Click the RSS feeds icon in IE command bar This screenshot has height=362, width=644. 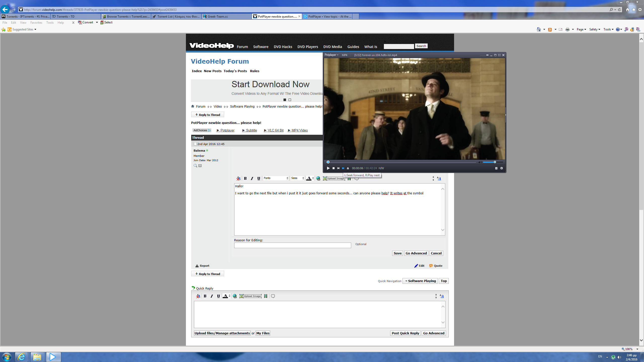550,29
